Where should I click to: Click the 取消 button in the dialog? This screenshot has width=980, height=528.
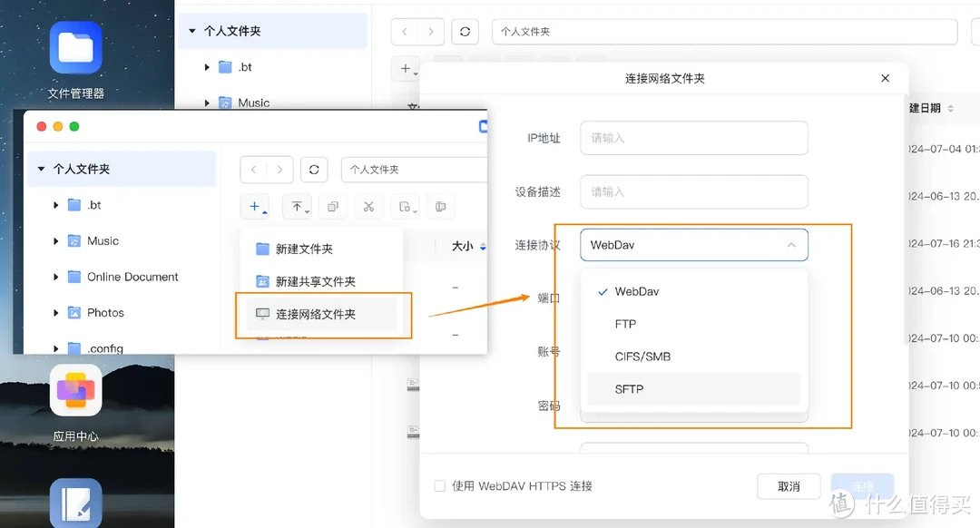(x=788, y=485)
